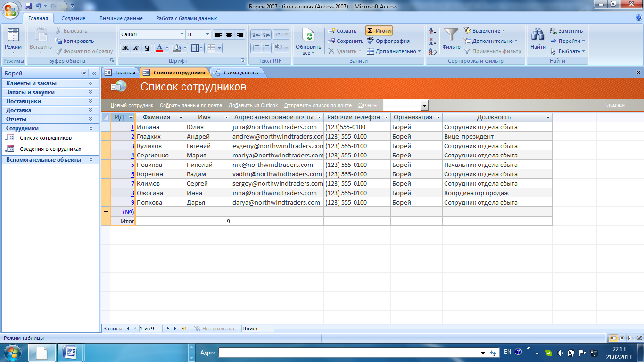Click the Windows Start button
This screenshot has height=362, width=644.
click(11, 352)
